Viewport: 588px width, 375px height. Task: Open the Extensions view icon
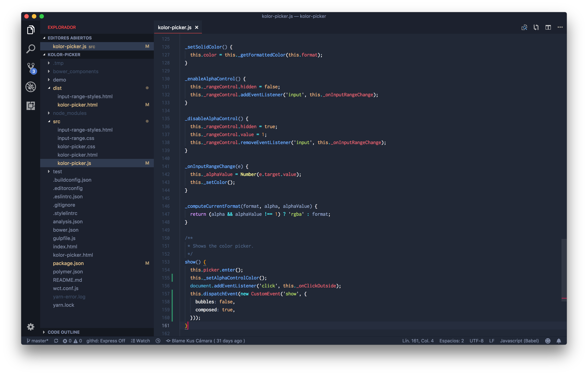[x=31, y=106]
